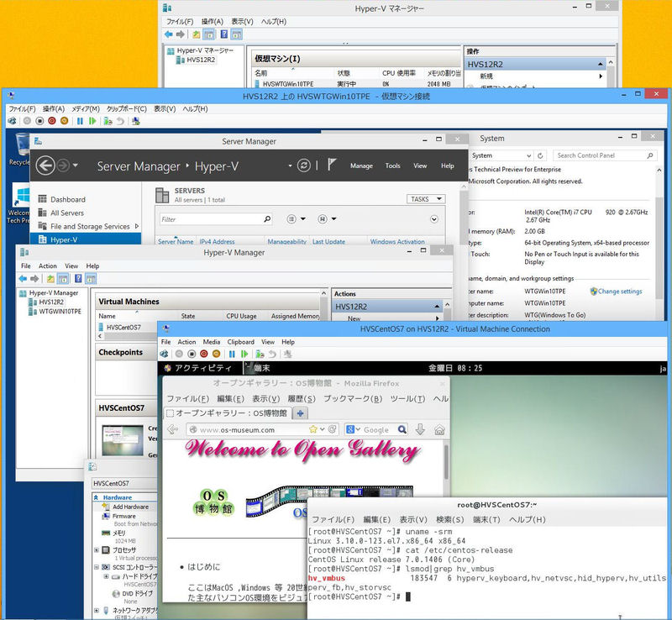Reload the os-museum page in Firefox
Screen dimensions: 672x620
[x=332, y=429]
